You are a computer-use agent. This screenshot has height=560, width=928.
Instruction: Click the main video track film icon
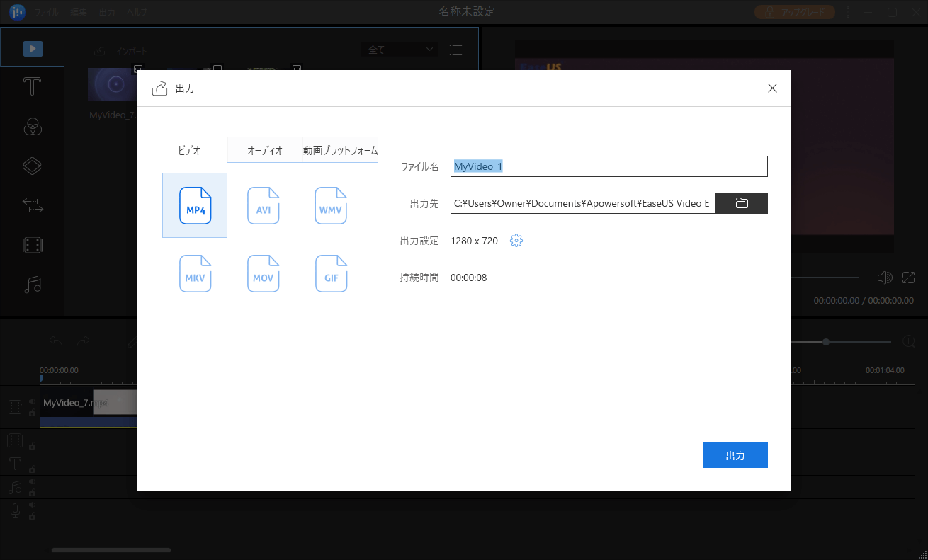(x=15, y=407)
